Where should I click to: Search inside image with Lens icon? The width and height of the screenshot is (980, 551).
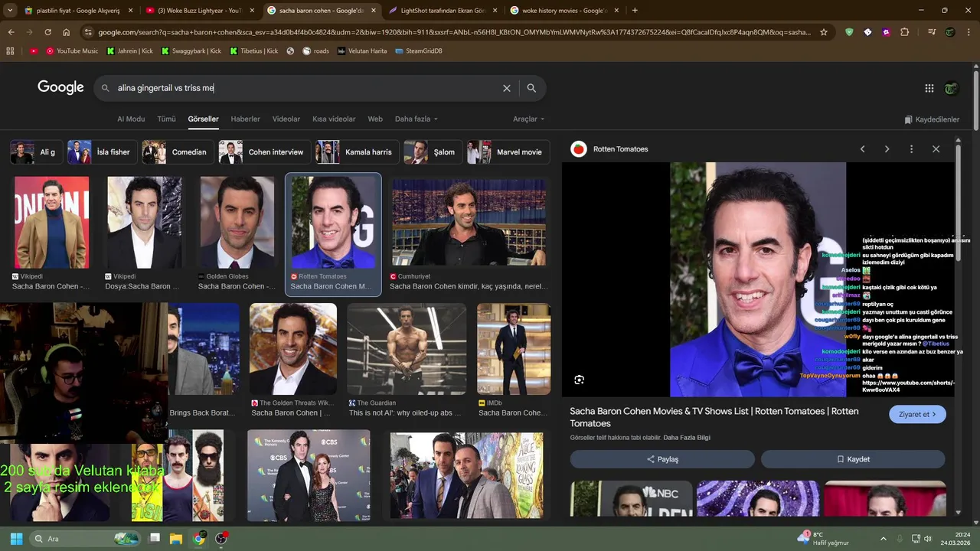pos(579,380)
